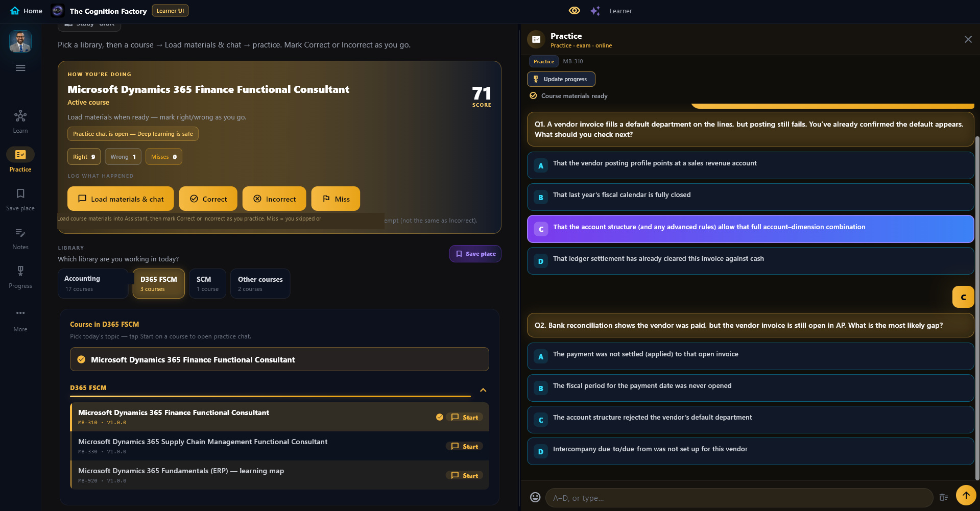Image resolution: width=980 pixels, height=511 pixels.
Task: Focus the A–D or type answer field
Action: pos(739,498)
